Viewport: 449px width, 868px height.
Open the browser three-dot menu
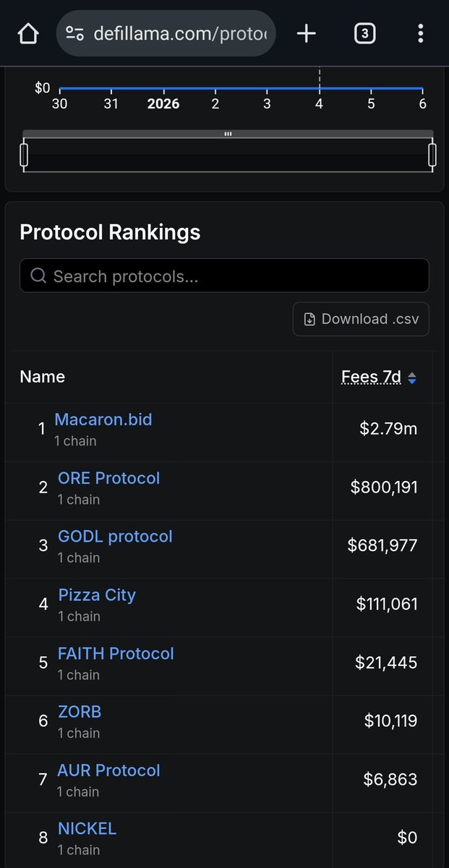pyautogui.click(x=421, y=33)
